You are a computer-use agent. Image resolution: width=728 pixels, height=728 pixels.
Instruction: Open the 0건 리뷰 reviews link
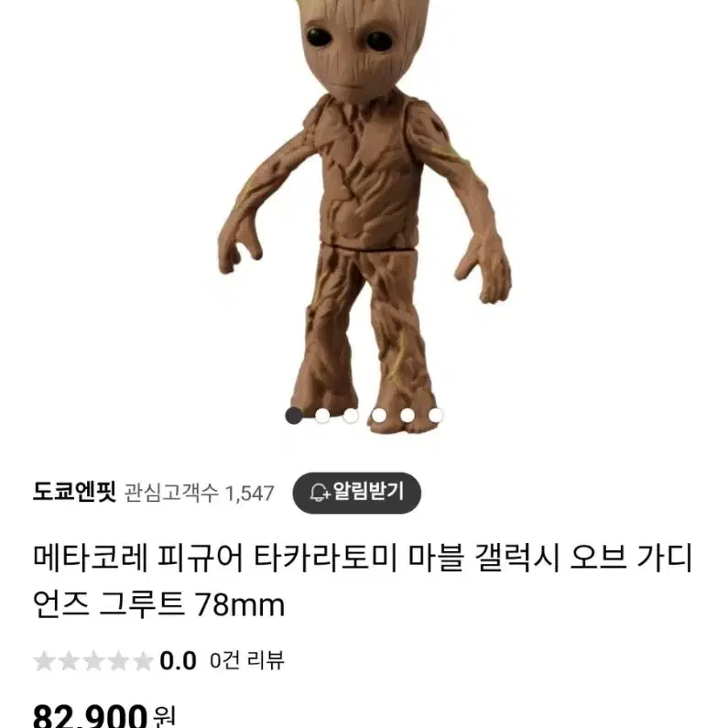(x=246, y=660)
